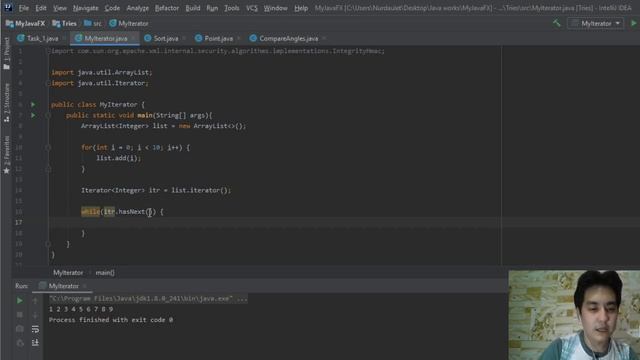The image size is (640, 360).
Task: Open the Project tool window
Action: pos(7,53)
